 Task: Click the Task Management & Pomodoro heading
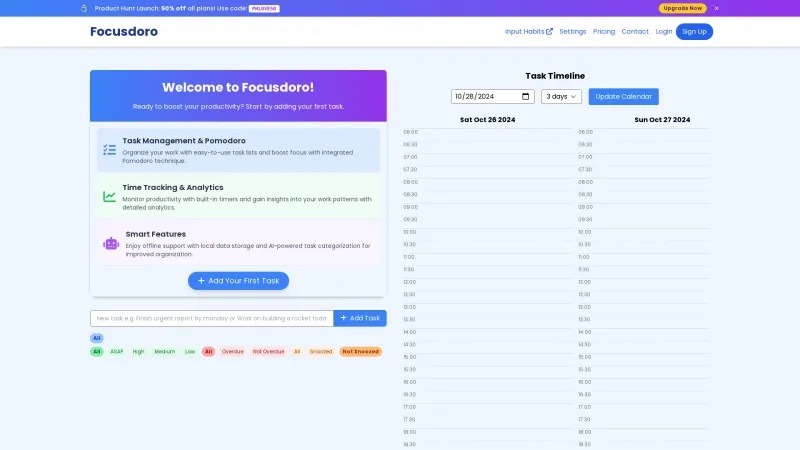[184, 141]
